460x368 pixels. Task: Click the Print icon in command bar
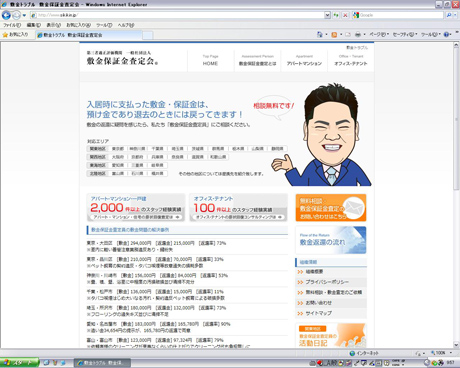click(358, 34)
